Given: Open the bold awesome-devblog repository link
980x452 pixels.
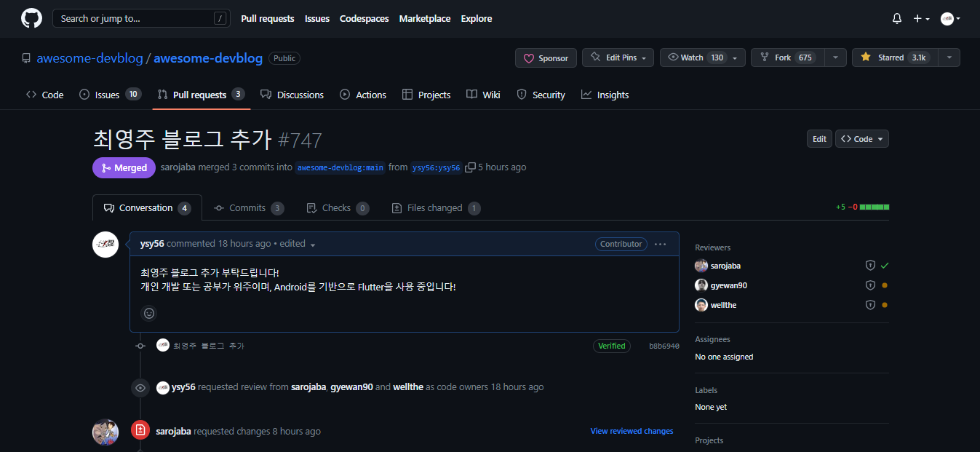Looking at the screenshot, I should click(208, 58).
